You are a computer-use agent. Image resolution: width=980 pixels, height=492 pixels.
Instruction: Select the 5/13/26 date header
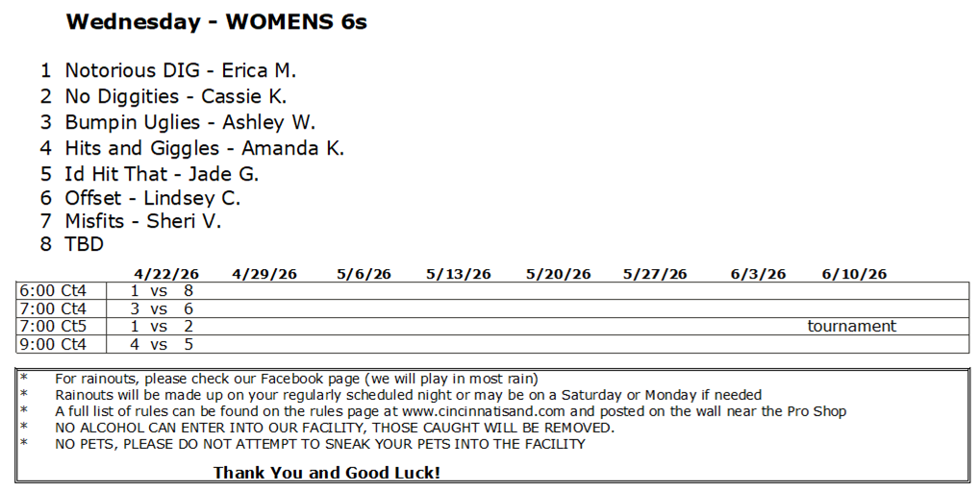point(458,275)
